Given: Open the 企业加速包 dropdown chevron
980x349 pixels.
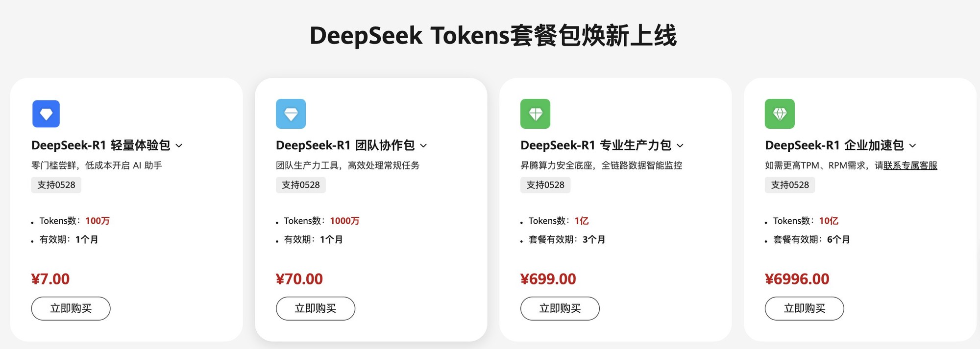Looking at the screenshot, I should [912, 146].
